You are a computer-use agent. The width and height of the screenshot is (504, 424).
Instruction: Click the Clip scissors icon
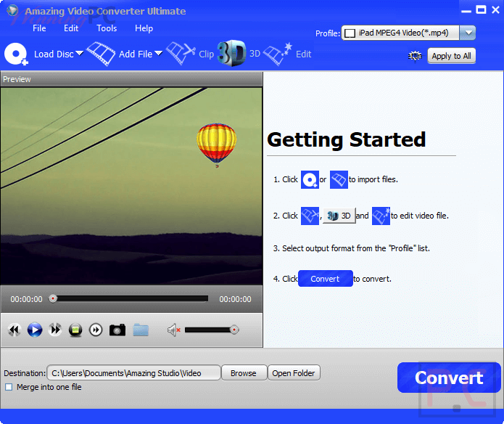pyautogui.click(x=181, y=53)
